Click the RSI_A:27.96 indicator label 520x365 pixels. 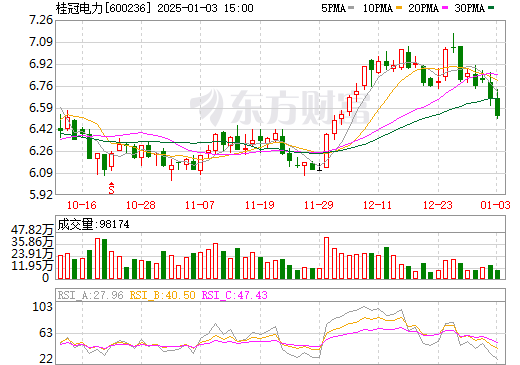pyautogui.click(x=90, y=295)
